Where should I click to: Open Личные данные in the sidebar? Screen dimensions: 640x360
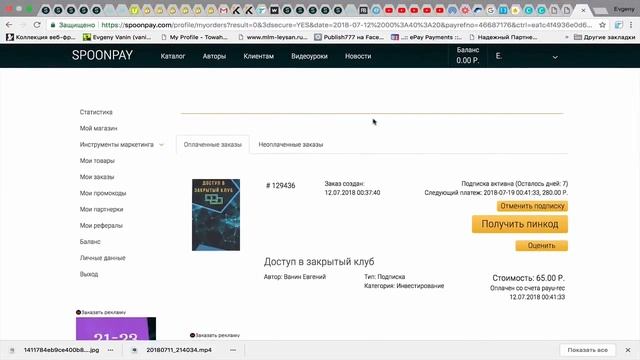click(102, 258)
